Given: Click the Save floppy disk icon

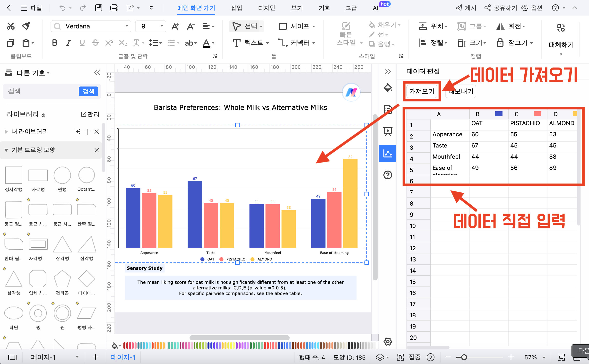Looking at the screenshot, I should pos(98,8).
